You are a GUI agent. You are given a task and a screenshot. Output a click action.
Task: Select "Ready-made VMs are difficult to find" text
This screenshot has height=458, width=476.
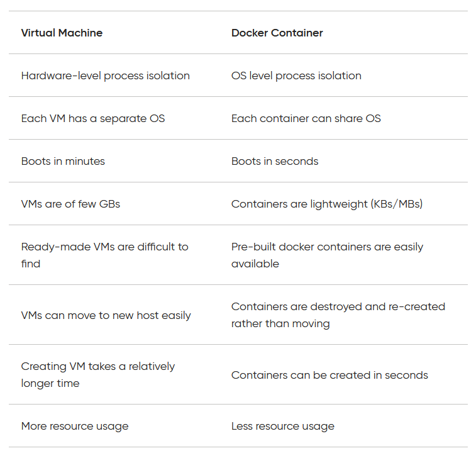(x=104, y=255)
